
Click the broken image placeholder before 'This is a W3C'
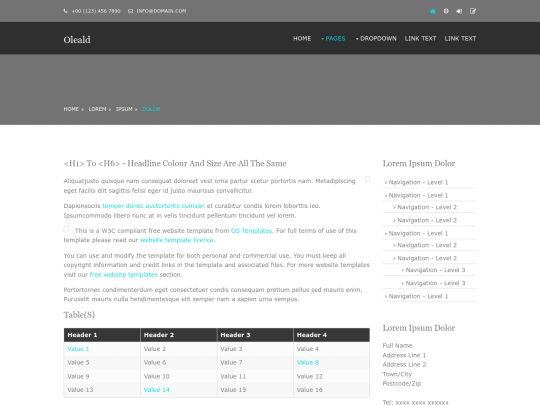pyautogui.click(x=66, y=229)
